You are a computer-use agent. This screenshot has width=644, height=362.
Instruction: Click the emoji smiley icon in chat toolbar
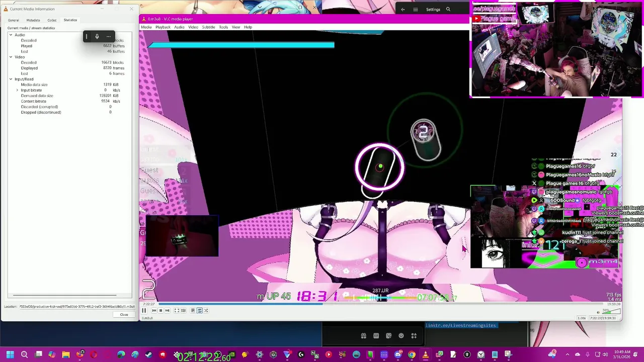click(401, 336)
